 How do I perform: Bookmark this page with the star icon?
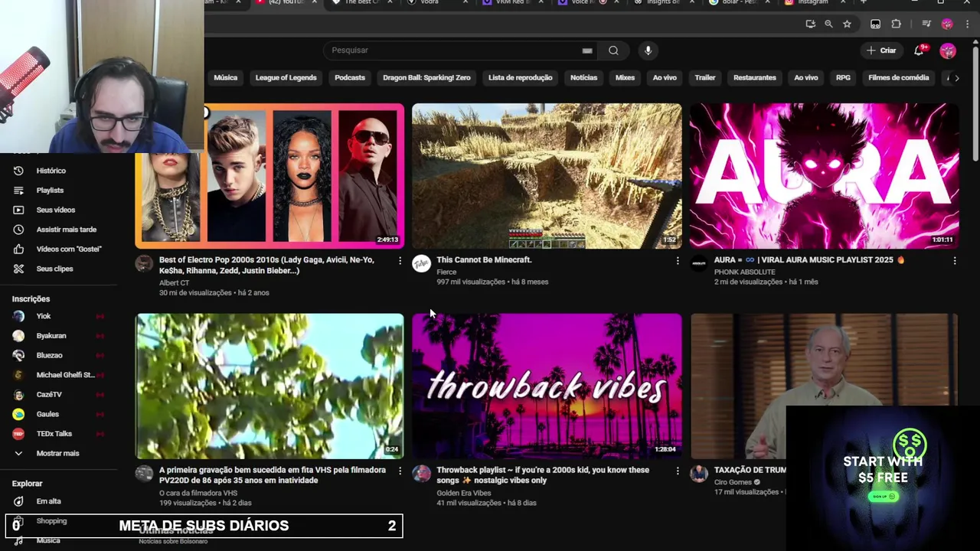tap(847, 24)
